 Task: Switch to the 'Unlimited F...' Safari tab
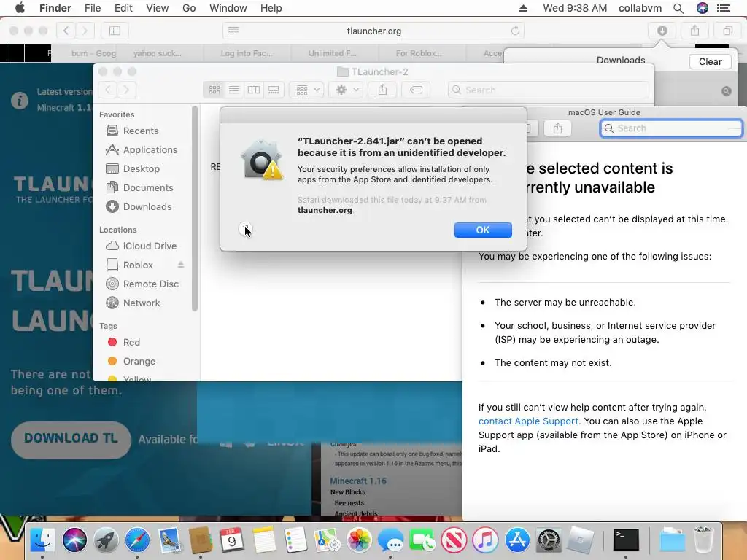tap(332, 53)
